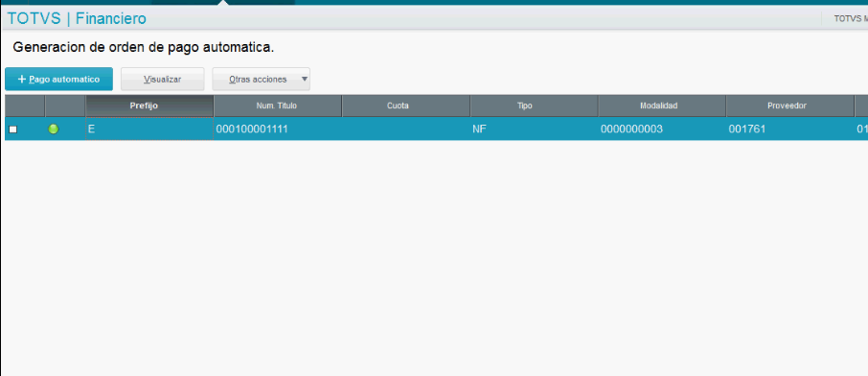
Task: Click the Proveedor cell 001761
Action: 790,129
